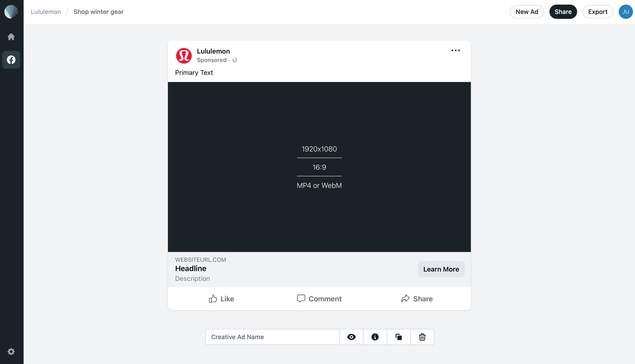Click the delete trash icon
Image resolution: width=635 pixels, height=364 pixels.
(x=422, y=337)
